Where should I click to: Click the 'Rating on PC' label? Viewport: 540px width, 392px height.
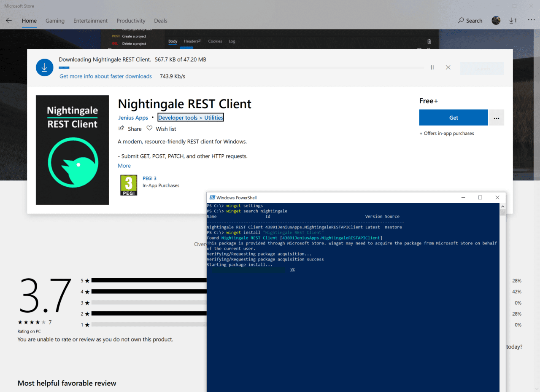pyautogui.click(x=29, y=331)
